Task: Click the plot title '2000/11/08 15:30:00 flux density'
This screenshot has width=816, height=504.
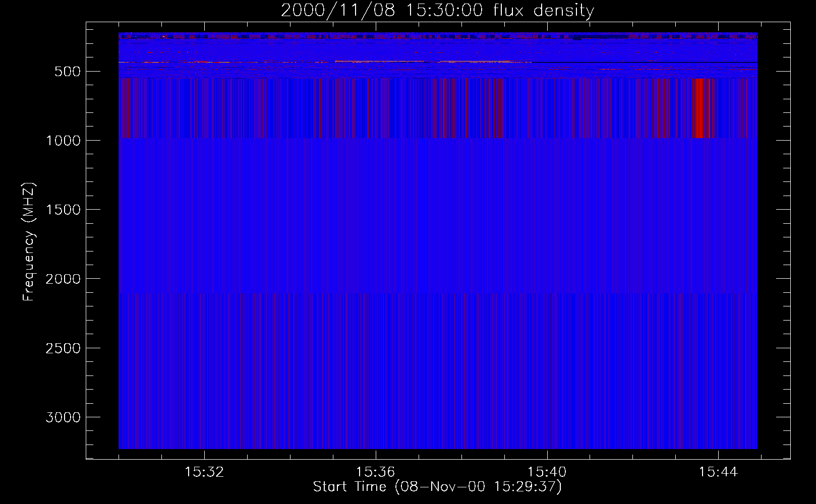Action: tap(437, 10)
